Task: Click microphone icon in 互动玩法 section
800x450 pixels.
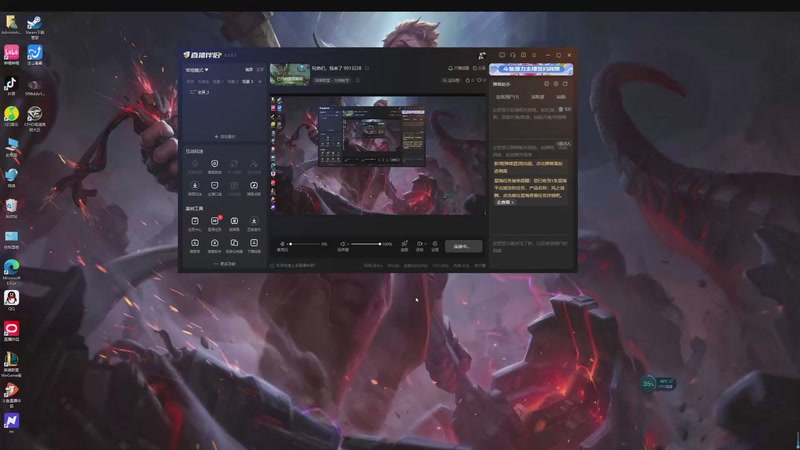Action: pos(195,166)
